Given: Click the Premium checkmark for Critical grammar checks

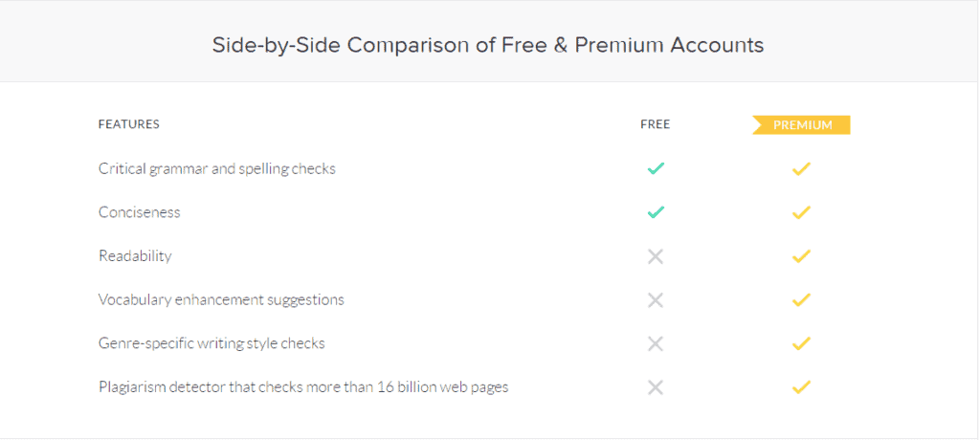Looking at the screenshot, I should [x=801, y=168].
